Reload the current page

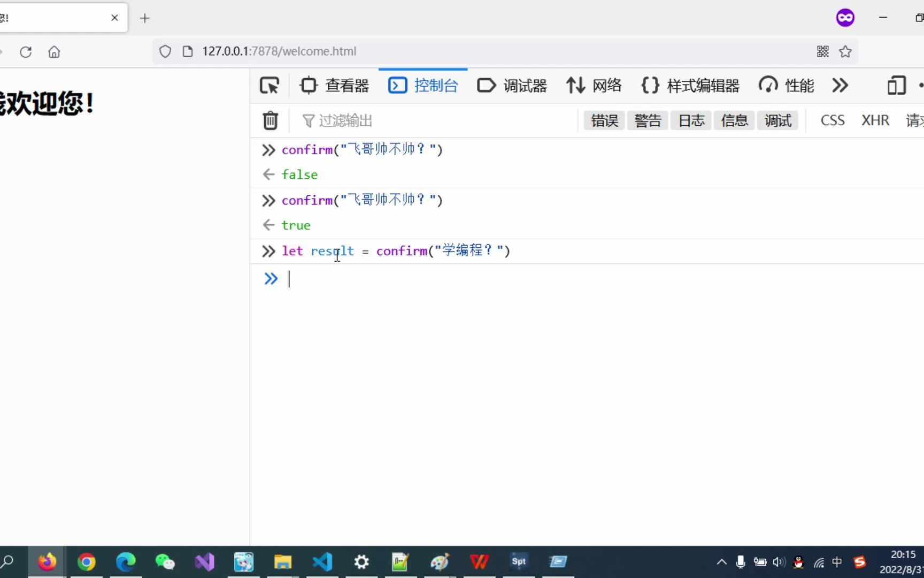pyautogui.click(x=25, y=51)
